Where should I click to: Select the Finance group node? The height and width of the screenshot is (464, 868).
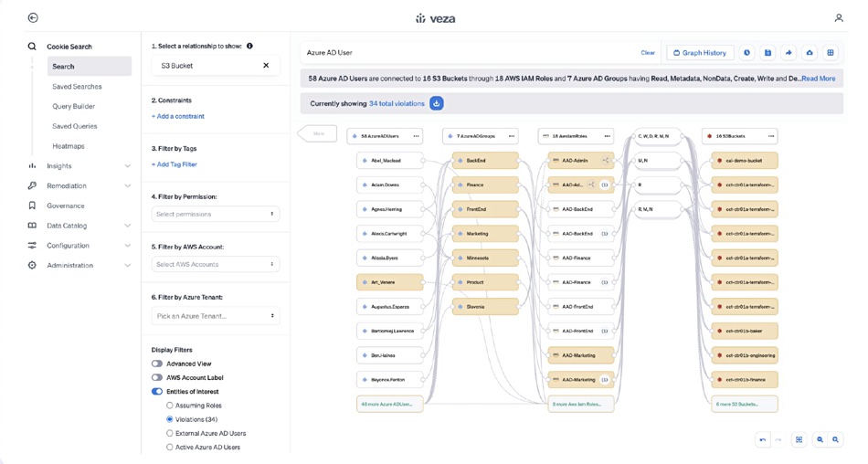(485, 185)
